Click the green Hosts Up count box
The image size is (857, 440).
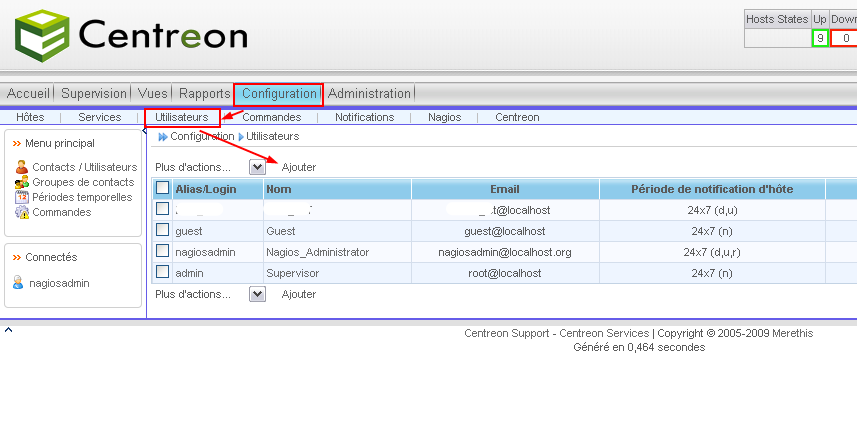[820, 39]
